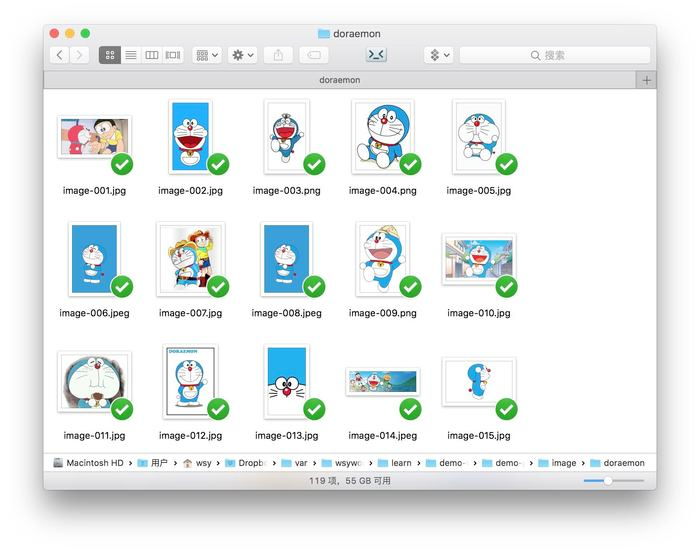This screenshot has height=552, width=700.
Task: Add a new tab with plus button
Action: [646, 80]
